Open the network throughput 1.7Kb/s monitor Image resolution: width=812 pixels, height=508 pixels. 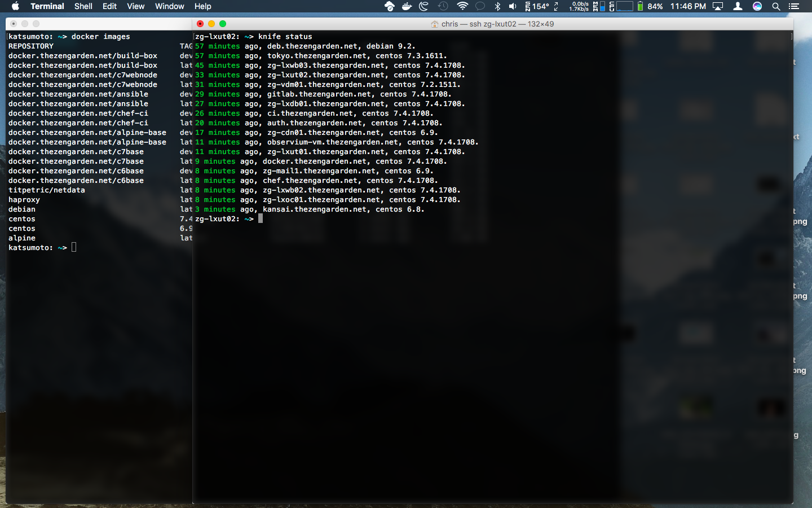coord(579,6)
